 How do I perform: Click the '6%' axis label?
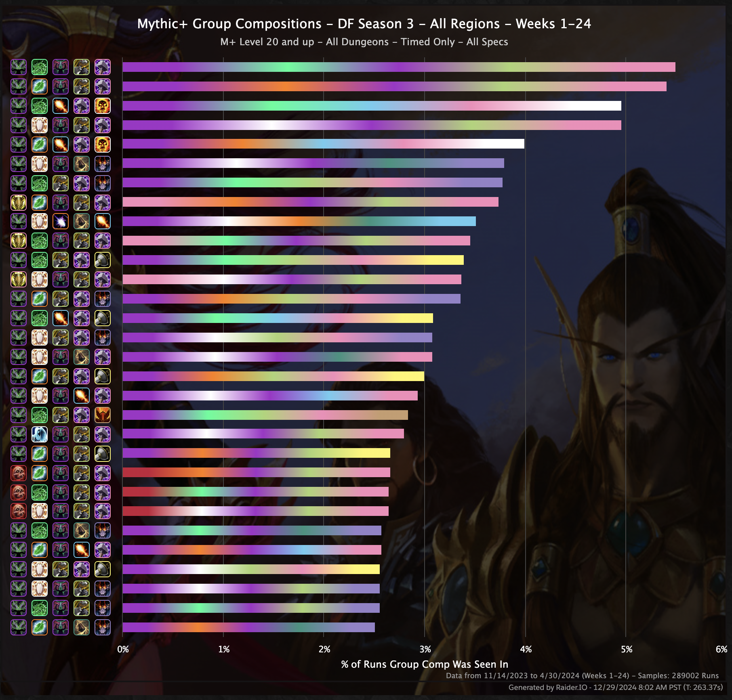coord(721,650)
